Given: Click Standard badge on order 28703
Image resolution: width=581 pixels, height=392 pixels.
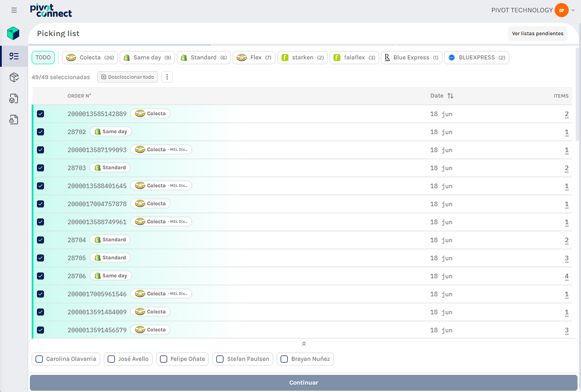Looking at the screenshot, I should pyautogui.click(x=110, y=167).
